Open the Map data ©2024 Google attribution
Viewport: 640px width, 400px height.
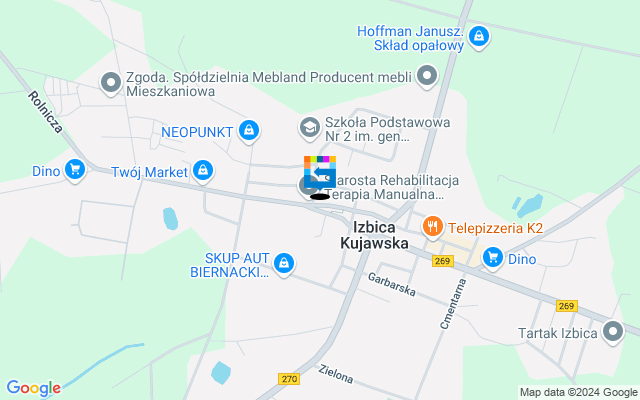(578, 393)
